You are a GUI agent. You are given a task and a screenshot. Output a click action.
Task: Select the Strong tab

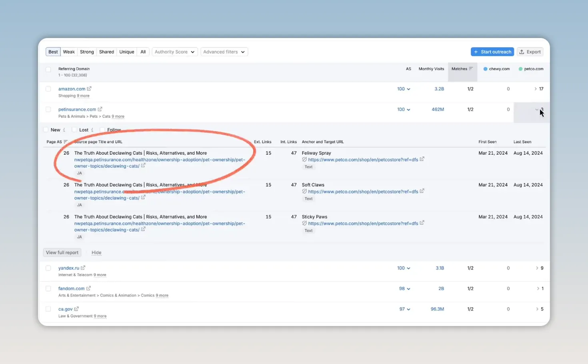[87, 52]
